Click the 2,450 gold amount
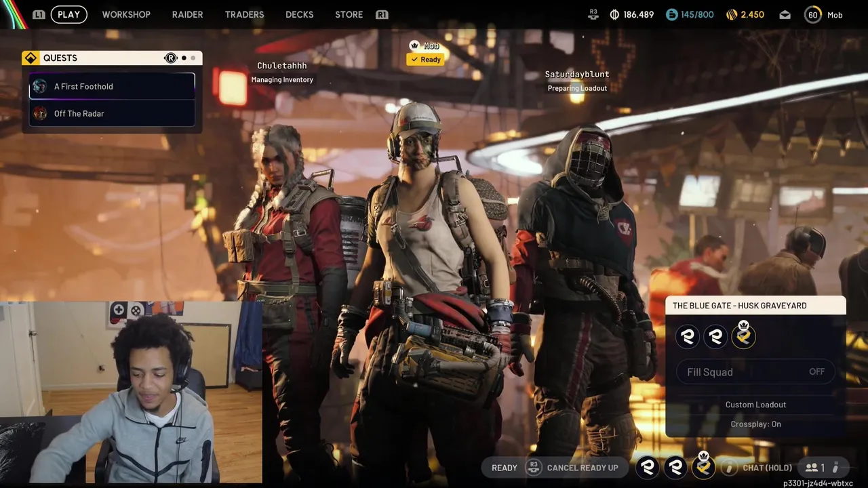 (x=753, y=14)
